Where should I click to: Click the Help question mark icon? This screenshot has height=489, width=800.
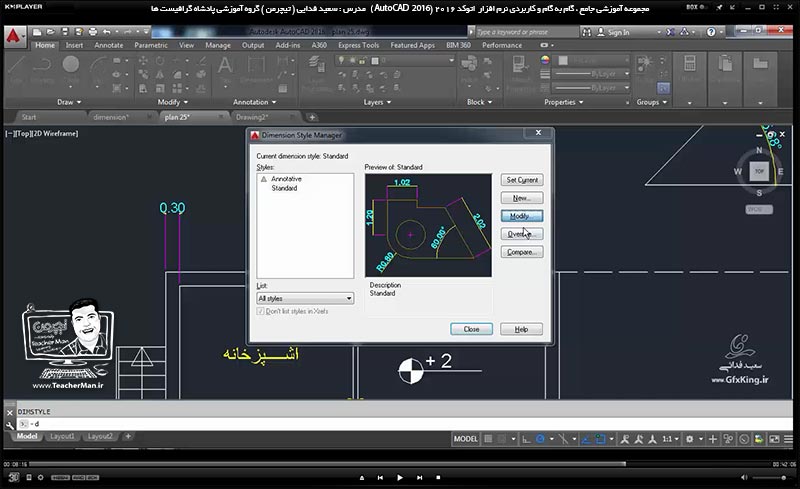[x=711, y=32]
